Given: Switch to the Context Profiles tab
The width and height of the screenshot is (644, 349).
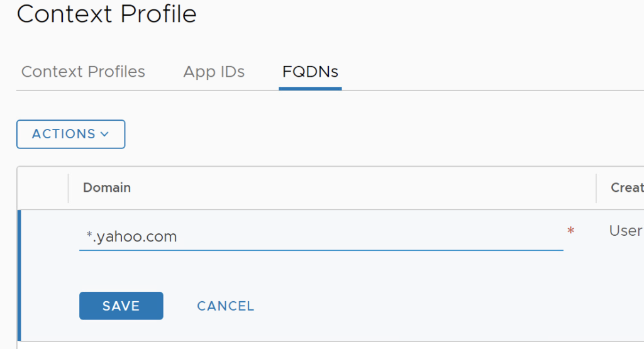Looking at the screenshot, I should click(x=83, y=72).
